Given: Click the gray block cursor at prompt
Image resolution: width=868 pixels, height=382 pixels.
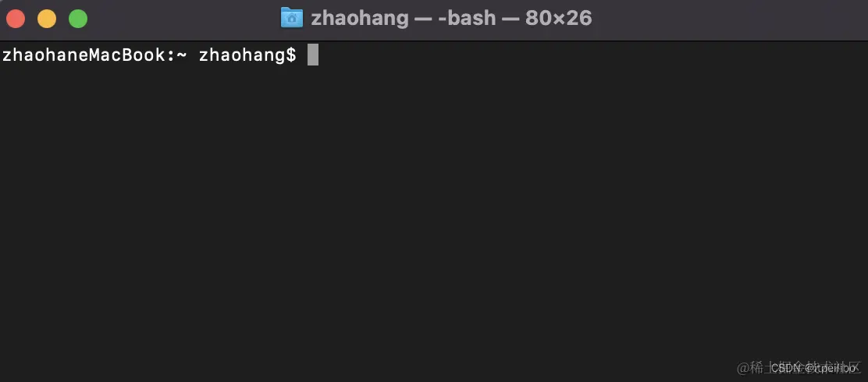Looking at the screenshot, I should (313, 55).
